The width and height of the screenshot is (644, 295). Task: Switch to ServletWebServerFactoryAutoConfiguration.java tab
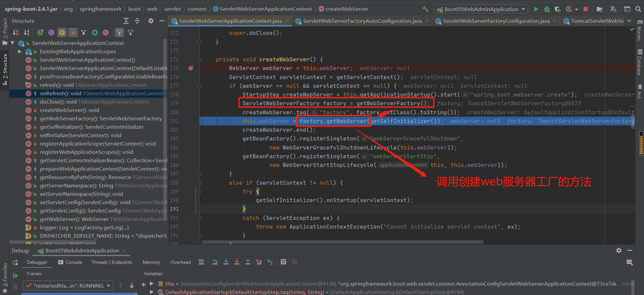pyautogui.click(x=362, y=21)
